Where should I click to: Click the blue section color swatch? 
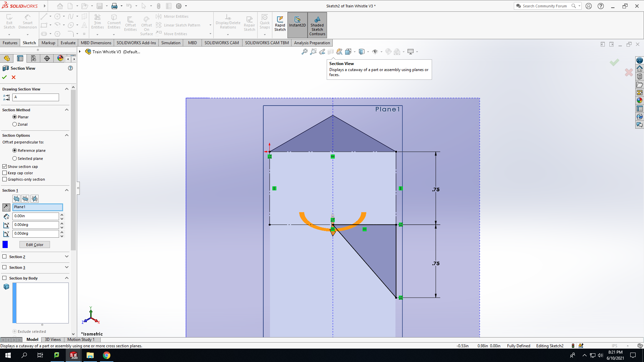pyautogui.click(x=5, y=244)
